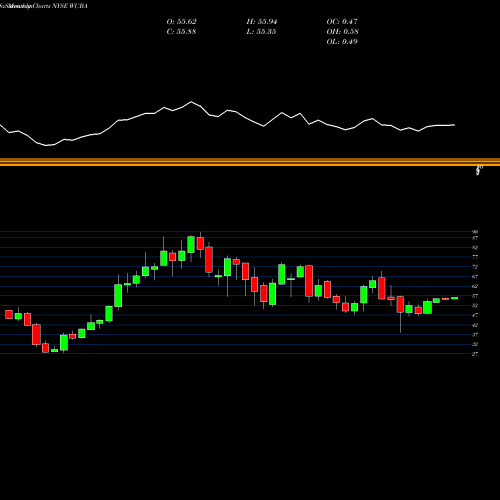Screen dimensions: 500x500
Task: Click the low price value L: 55.35
Action: click(262, 32)
